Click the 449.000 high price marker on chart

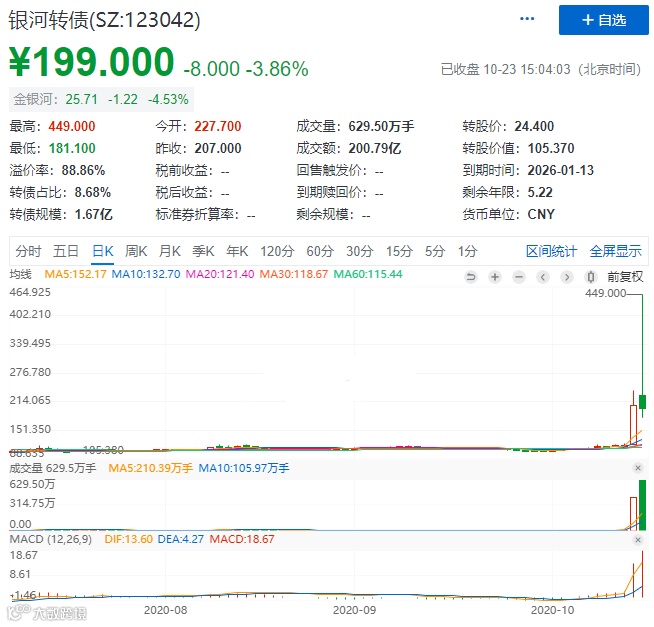[605, 293]
